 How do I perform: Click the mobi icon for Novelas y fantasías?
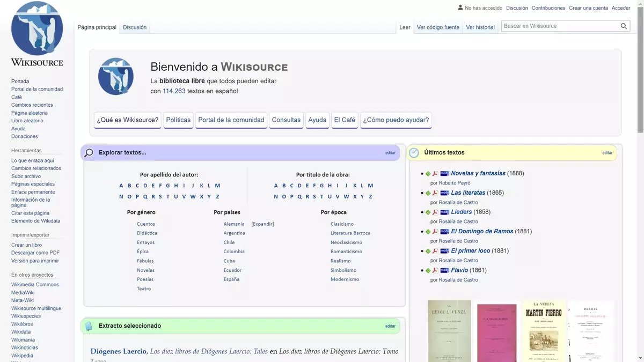pos(444,174)
